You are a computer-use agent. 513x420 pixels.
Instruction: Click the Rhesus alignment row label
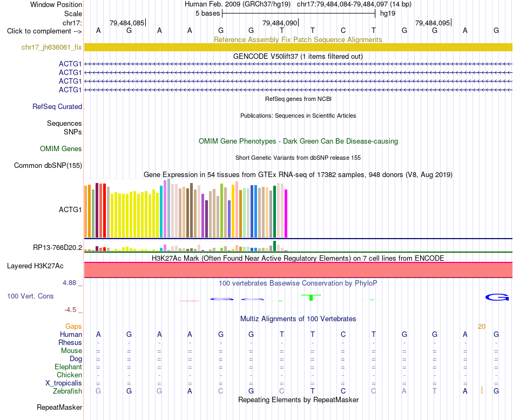coord(70,342)
